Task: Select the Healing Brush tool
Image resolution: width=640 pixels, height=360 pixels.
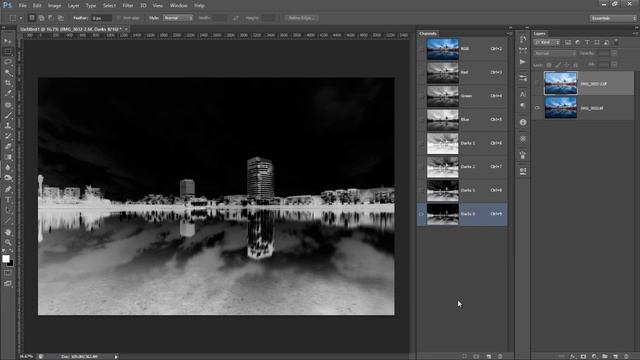Action: coord(8,105)
